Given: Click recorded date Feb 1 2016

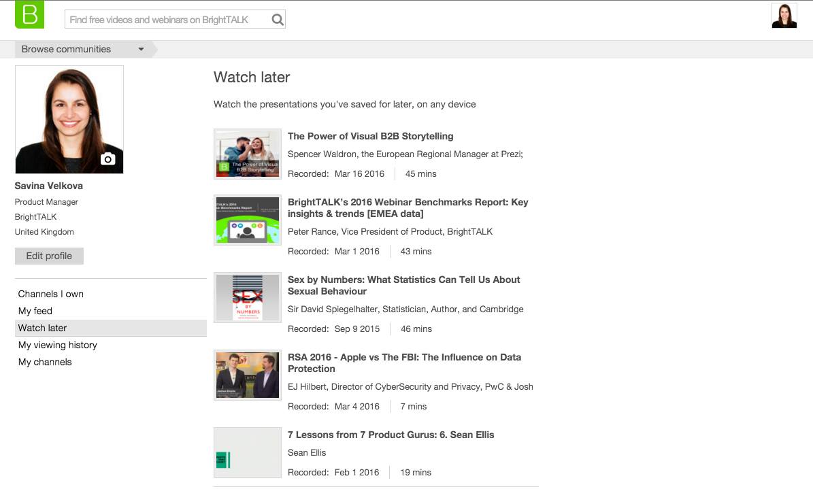Looking at the screenshot, I should pyautogui.click(x=356, y=473).
